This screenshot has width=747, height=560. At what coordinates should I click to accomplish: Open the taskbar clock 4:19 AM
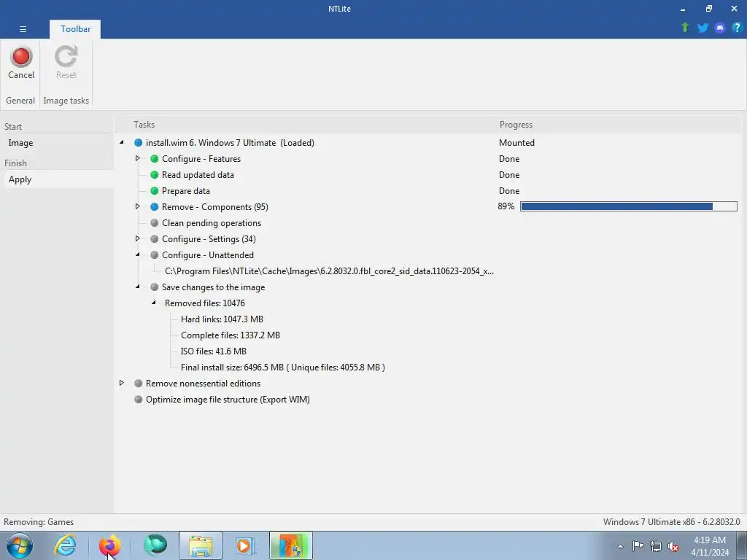pyautogui.click(x=710, y=546)
